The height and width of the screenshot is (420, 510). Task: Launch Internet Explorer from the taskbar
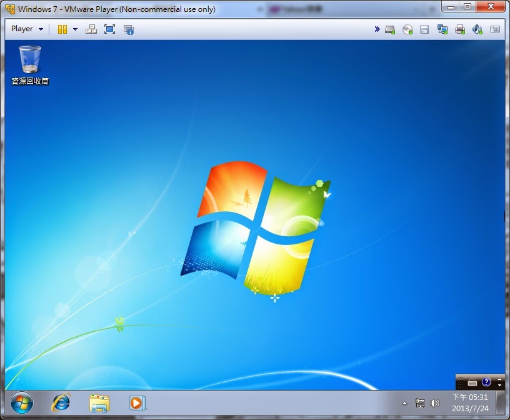coord(61,402)
